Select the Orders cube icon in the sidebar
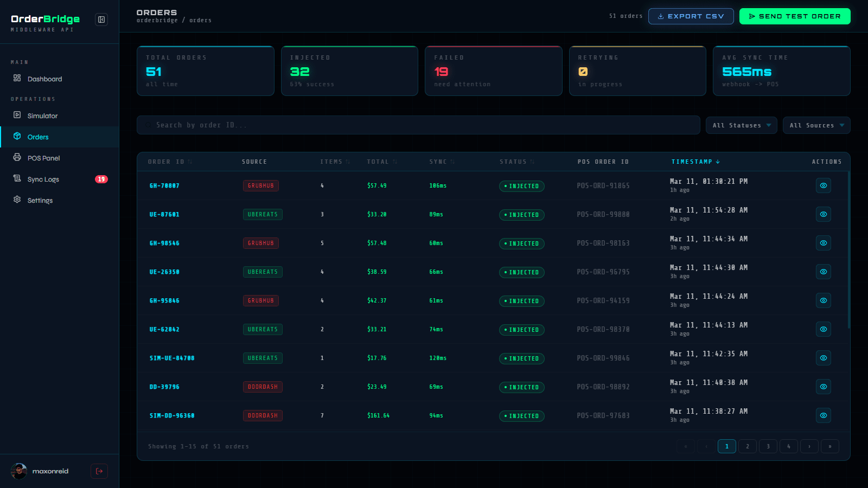868x488 pixels. click(18, 137)
